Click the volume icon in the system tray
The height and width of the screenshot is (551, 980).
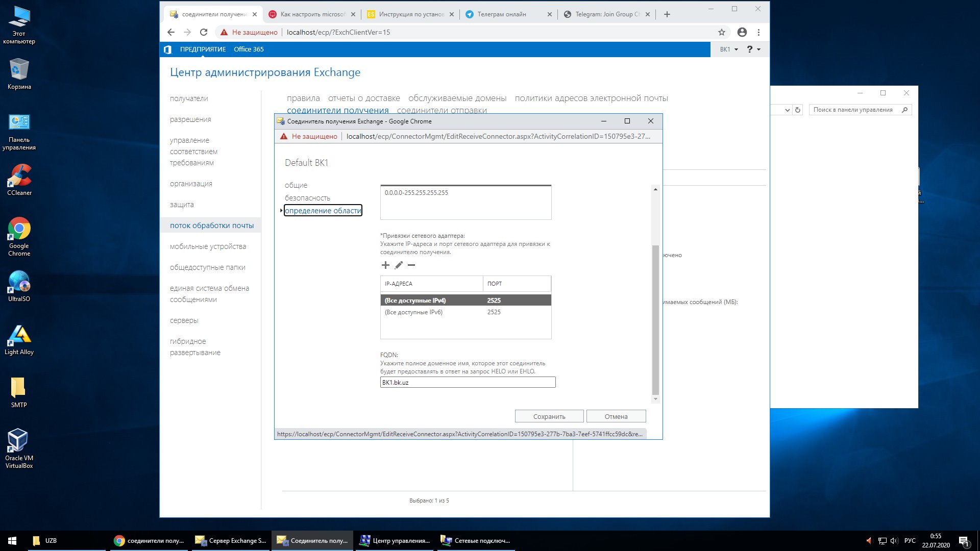[894, 541]
